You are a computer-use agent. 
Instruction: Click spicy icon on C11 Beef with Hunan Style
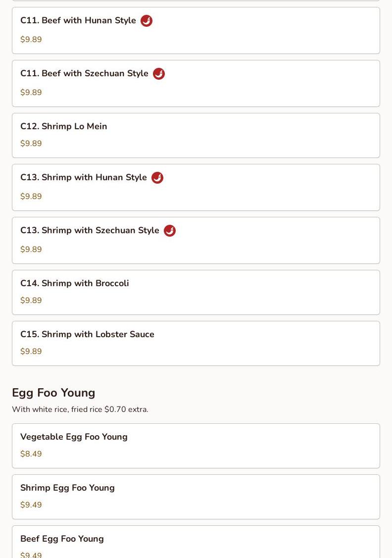point(147,21)
